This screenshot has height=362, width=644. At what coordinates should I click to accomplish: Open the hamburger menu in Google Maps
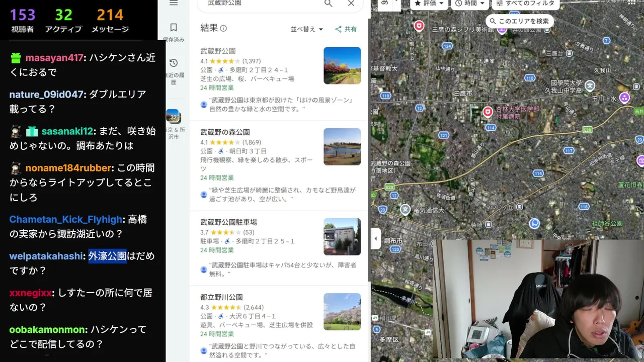(x=174, y=3)
